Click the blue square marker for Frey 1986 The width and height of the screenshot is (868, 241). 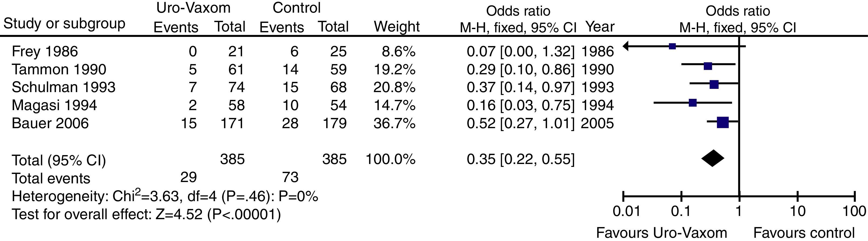[672, 46]
